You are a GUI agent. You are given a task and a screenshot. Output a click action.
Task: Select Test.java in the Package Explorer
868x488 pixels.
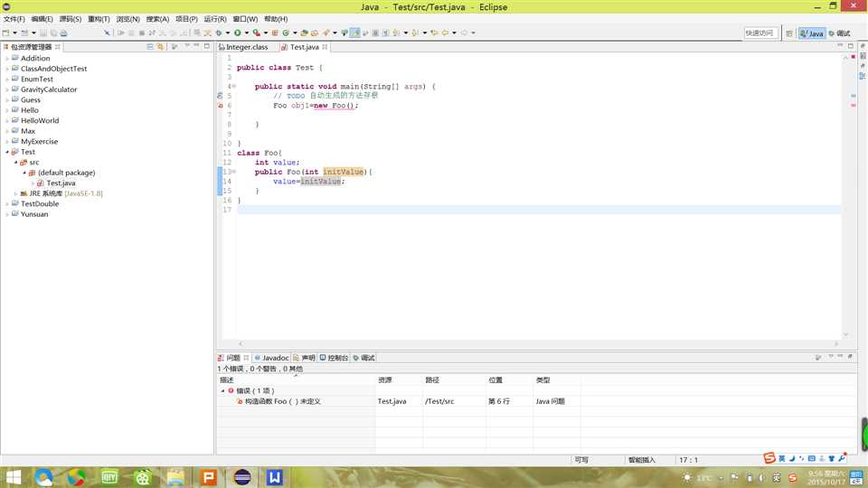point(61,183)
